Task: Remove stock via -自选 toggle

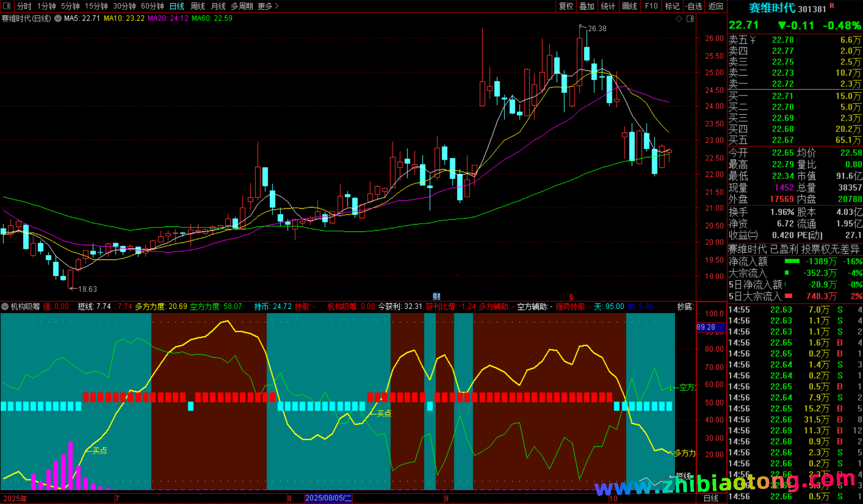Action: [694, 6]
